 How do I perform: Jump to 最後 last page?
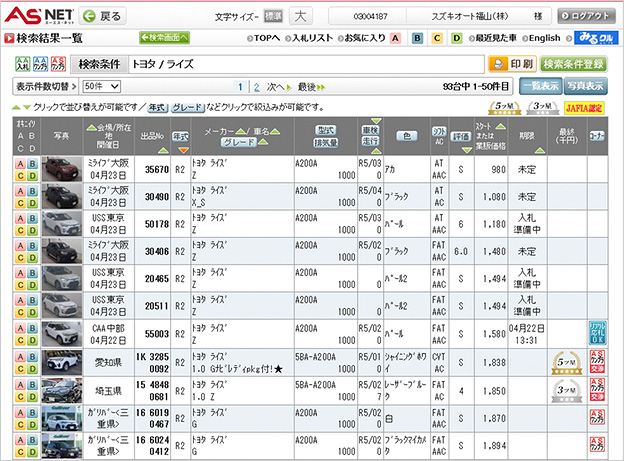click(x=311, y=87)
